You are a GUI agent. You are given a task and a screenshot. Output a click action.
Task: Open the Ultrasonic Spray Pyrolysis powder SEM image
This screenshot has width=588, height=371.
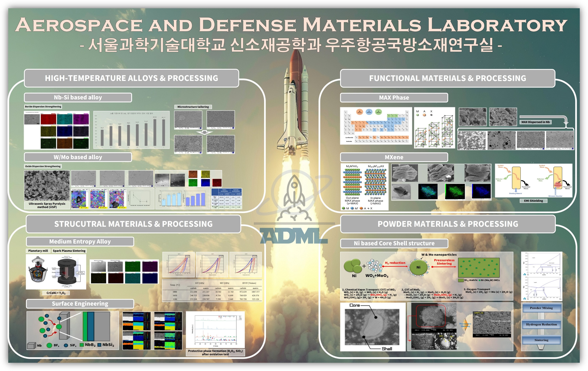(47, 186)
